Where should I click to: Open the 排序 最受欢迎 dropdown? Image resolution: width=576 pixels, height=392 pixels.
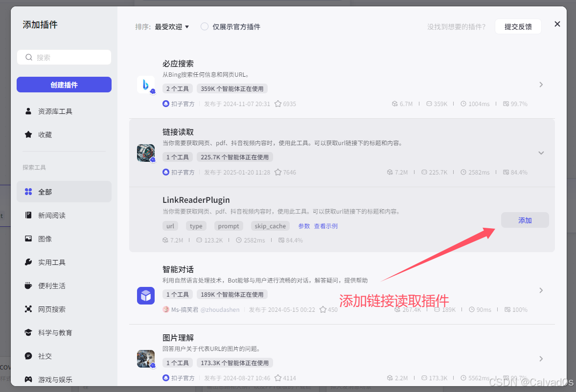[172, 27]
